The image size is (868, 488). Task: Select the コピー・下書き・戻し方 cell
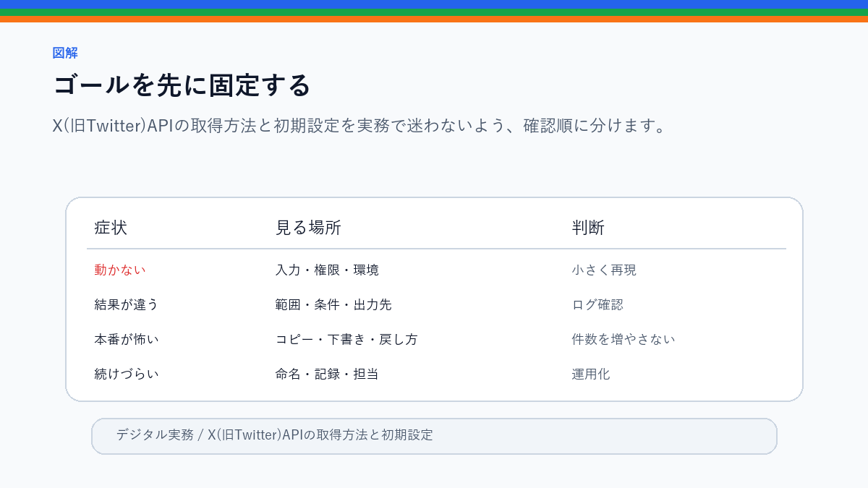click(x=346, y=339)
